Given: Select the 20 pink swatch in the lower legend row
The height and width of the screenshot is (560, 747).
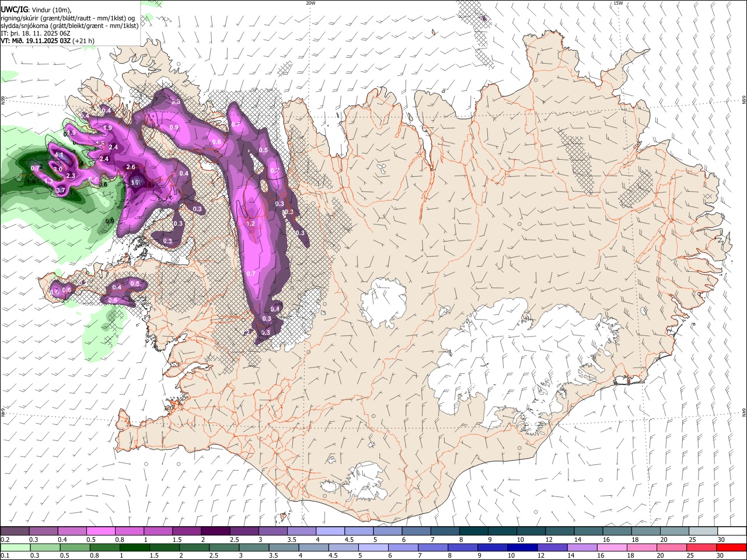Looking at the screenshot, I should click(x=672, y=547).
